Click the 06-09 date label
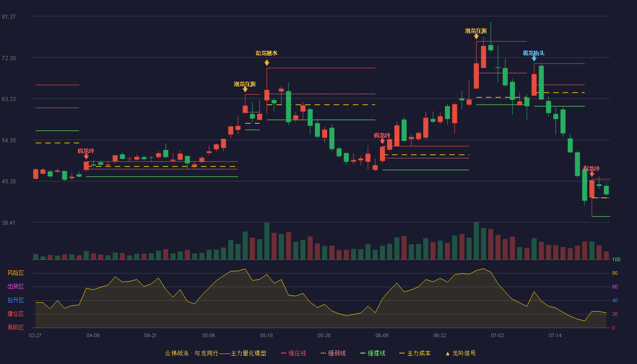 tap(382, 335)
